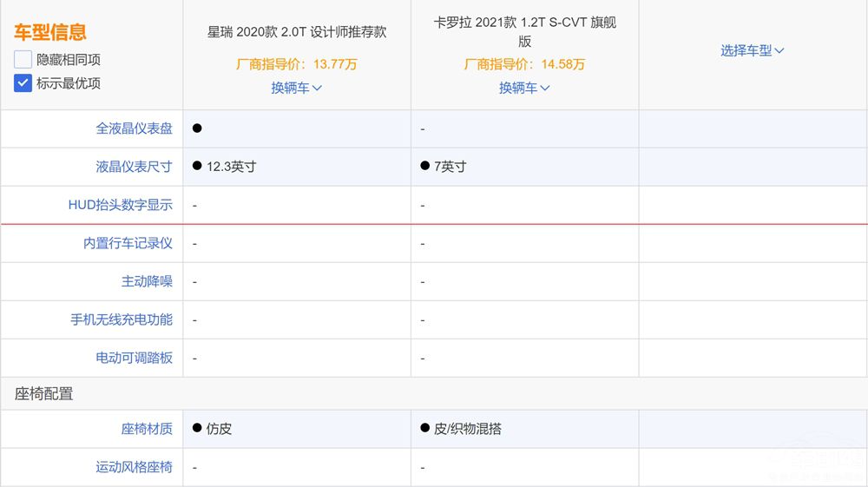Click the 座椅材质 label link
The height and width of the screenshot is (487, 868).
[147, 429]
